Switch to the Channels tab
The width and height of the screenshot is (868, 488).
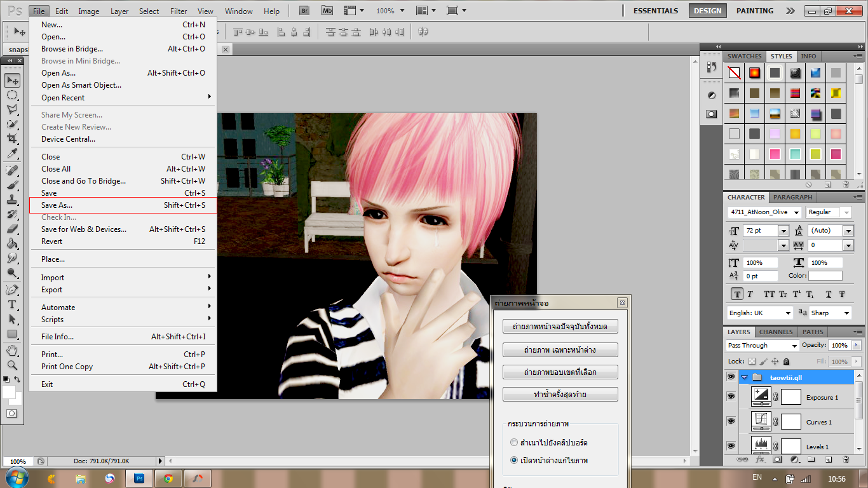776,332
